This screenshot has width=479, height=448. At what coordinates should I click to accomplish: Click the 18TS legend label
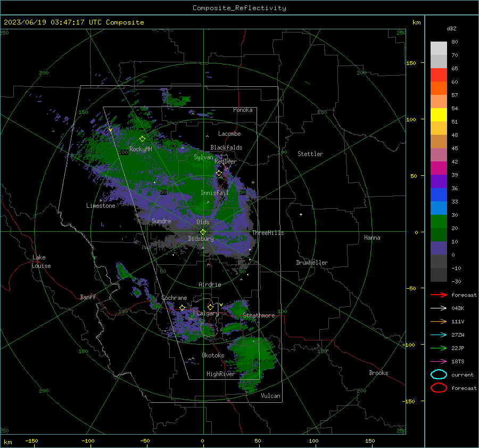pos(458,362)
